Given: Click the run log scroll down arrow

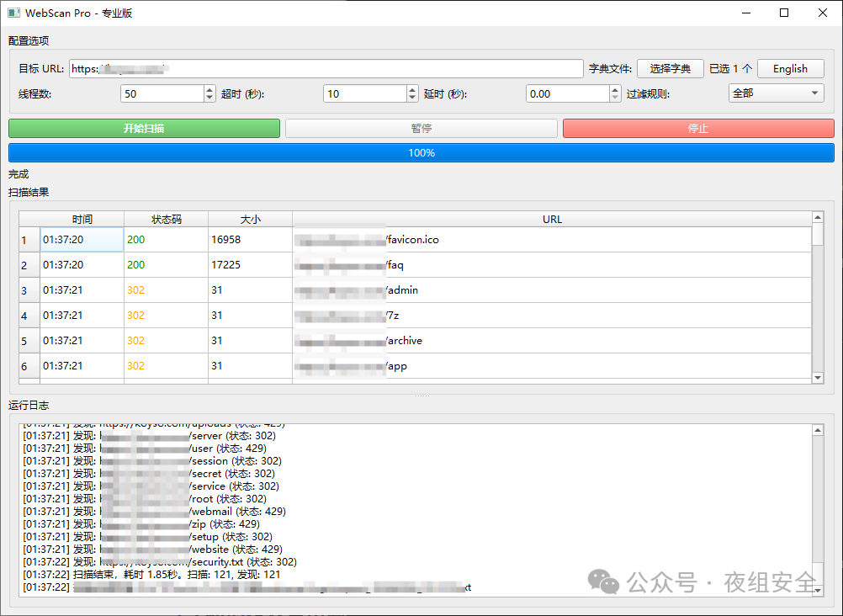Looking at the screenshot, I should click(818, 591).
